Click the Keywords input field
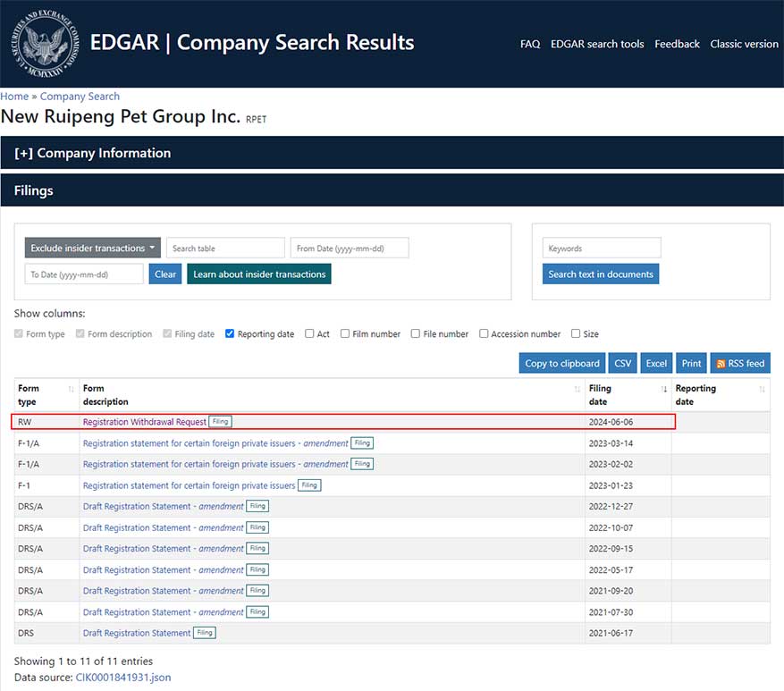The width and height of the screenshot is (784, 691). [601, 249]
